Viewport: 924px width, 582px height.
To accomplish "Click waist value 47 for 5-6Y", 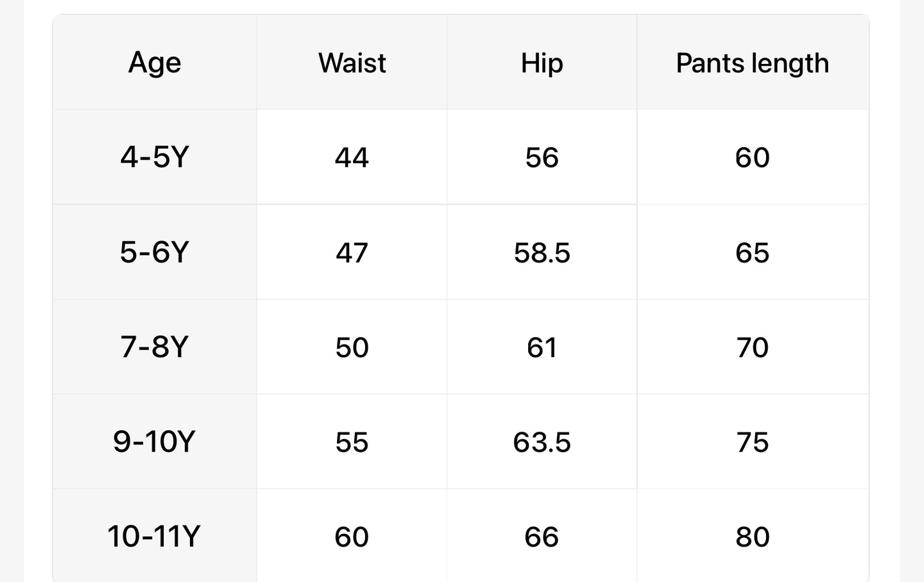I will pos(352,253).
